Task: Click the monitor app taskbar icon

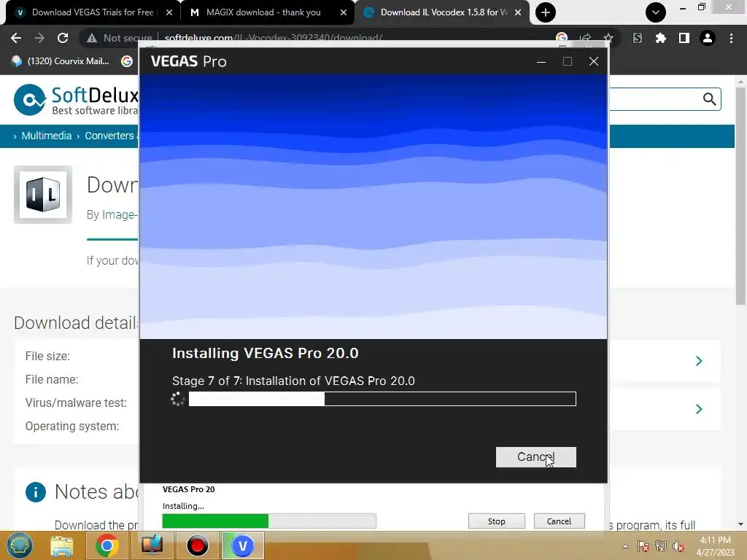Action: [152, 545]
